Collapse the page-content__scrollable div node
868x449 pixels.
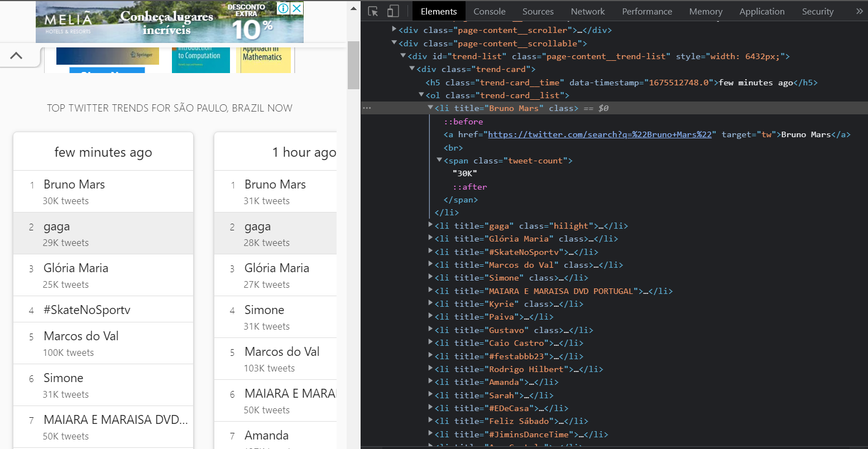tap(394, 43)
